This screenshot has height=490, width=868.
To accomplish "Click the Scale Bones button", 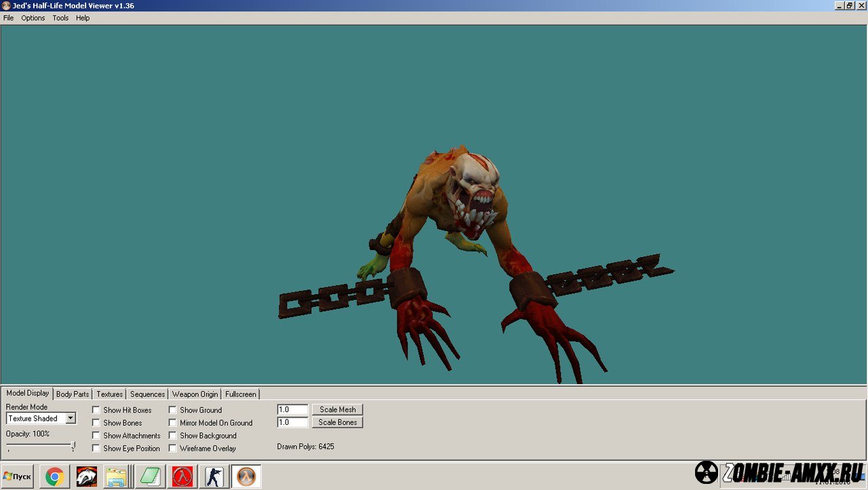I will pos(338,422).
